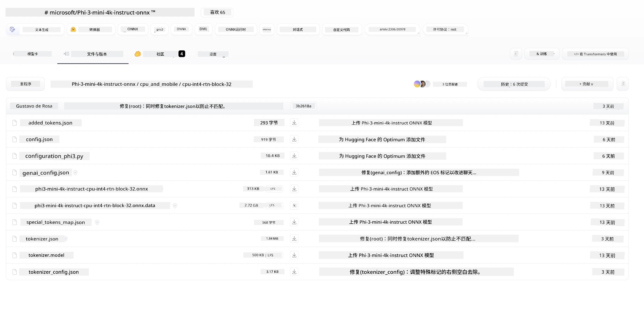644x318 pixels.
Task: Download the 313 KB .onnx file
Action: click(294, 189)
